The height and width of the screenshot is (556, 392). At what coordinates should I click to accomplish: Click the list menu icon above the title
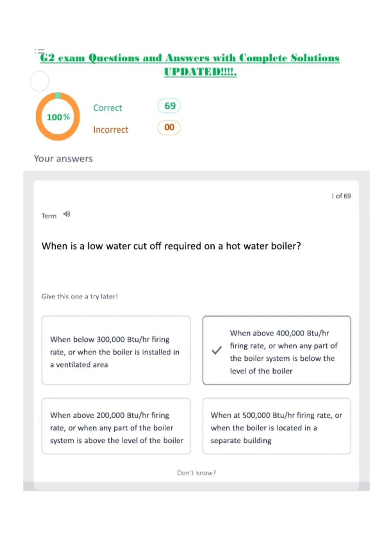pyautogui.click(x=39, y=51)
